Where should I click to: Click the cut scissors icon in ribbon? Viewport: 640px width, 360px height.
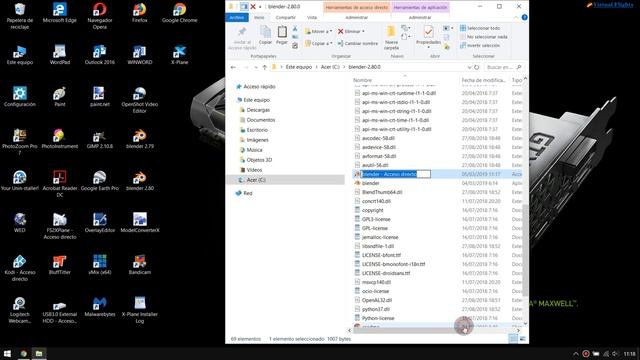click(295, 29)
